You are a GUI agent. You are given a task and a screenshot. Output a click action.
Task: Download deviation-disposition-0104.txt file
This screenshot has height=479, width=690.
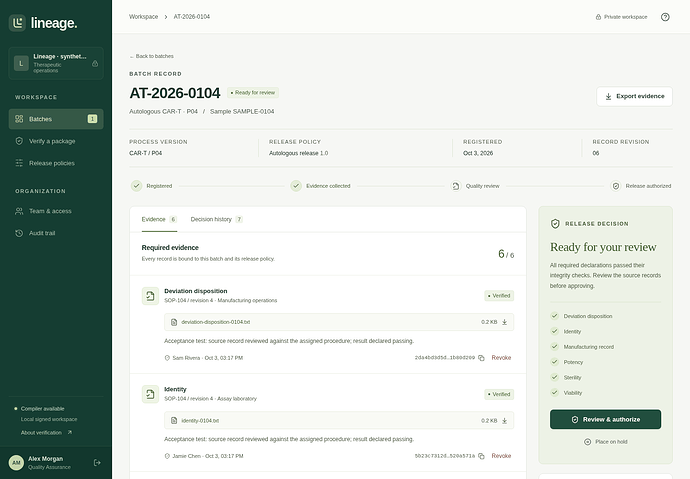tap(504, 322)
